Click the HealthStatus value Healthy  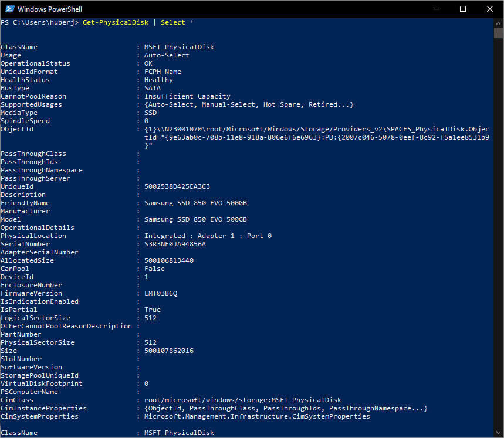158,80
